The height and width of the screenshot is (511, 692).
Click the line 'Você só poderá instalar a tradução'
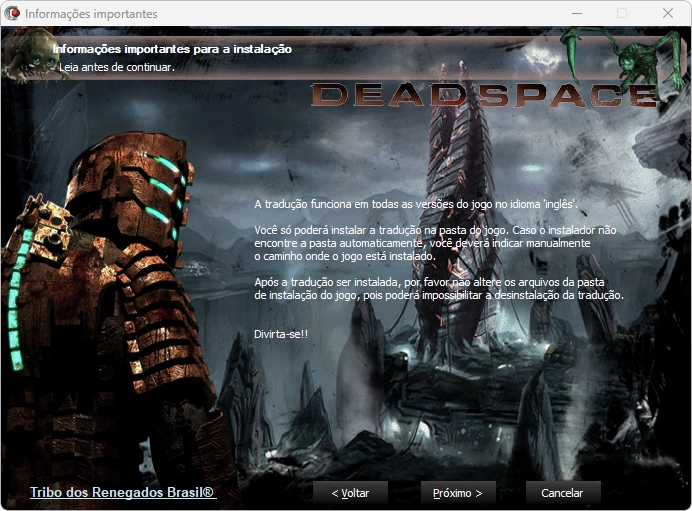[435, 230]
